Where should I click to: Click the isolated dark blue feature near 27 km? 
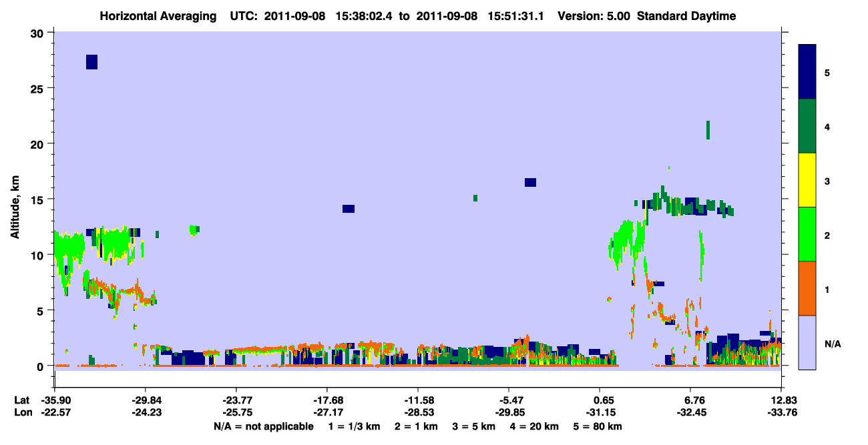click(92, 62)
